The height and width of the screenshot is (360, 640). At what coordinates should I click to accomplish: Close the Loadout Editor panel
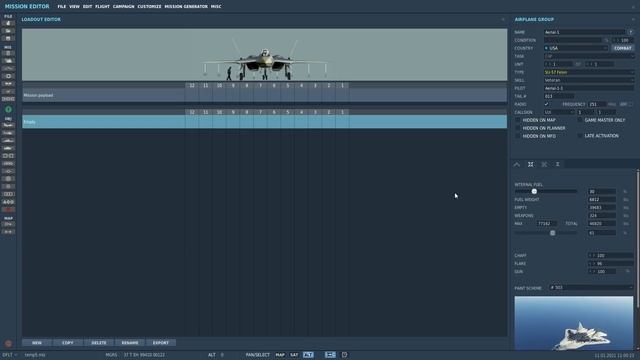coord(503,19)
